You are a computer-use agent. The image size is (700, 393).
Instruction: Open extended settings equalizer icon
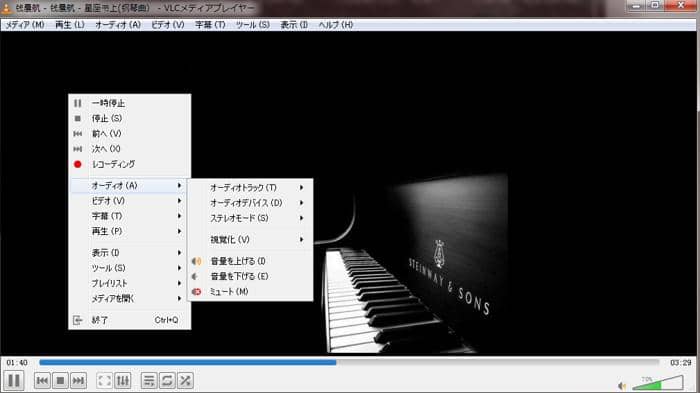(123, 381)
